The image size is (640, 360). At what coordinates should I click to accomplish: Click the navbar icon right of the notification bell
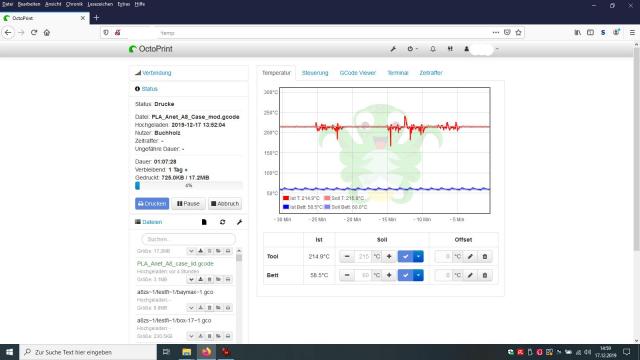[450, 49]
